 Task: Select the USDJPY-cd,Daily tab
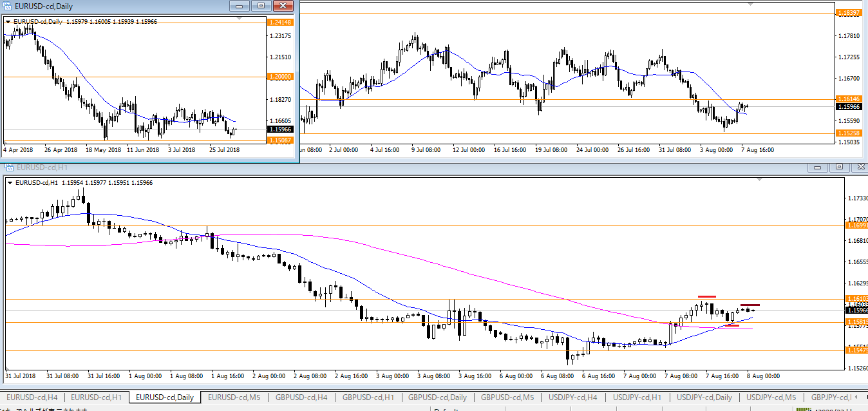[704, 397]
